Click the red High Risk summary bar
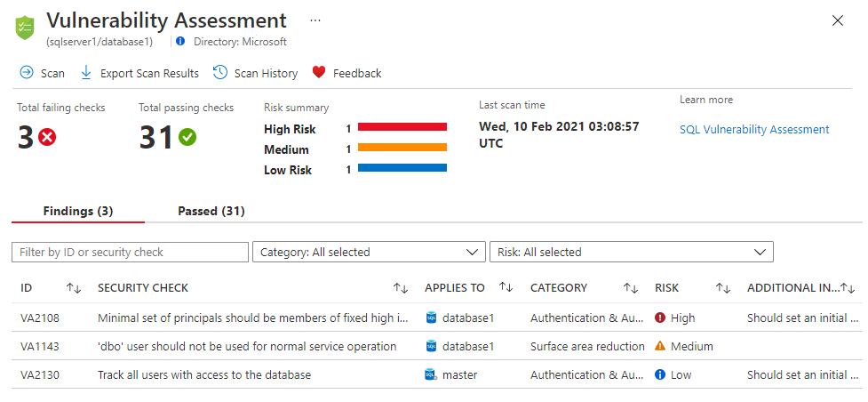The height and width of the screenshot is (402, 868). [x=402, y=128]
